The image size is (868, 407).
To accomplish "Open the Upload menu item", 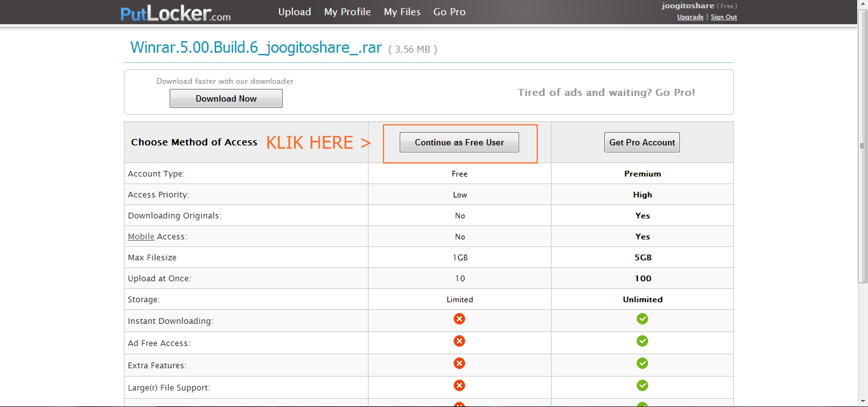I will [295, 12].
